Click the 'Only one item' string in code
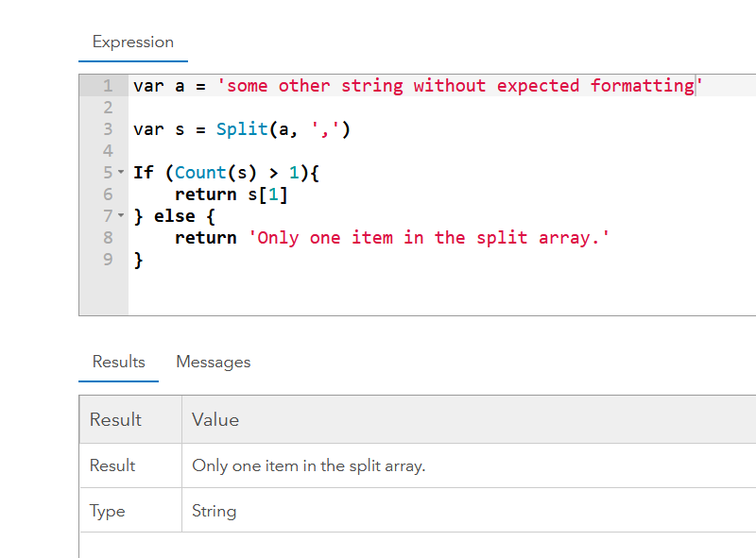Screen dimensions: 756x558 pyautogui.click(x=429, y=238)
